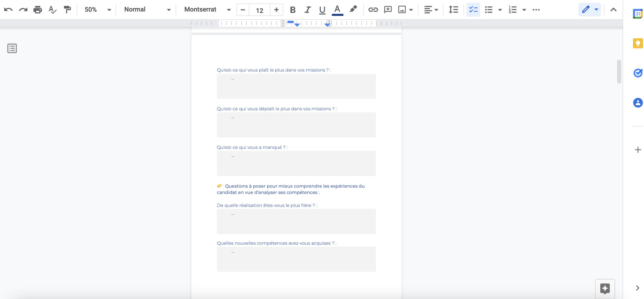Apply bulleted list formatting

pos(489,10)
